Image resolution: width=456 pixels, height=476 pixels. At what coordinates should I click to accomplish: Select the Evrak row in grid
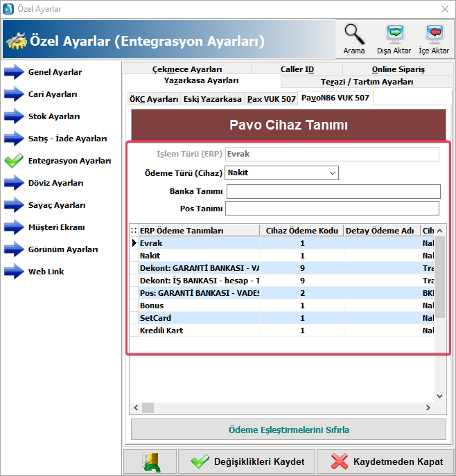pyautogui.click(x=282, y=243)
